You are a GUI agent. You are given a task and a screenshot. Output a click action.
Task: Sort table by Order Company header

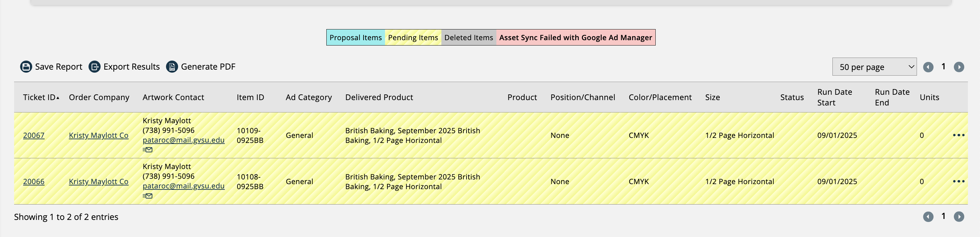99,97
